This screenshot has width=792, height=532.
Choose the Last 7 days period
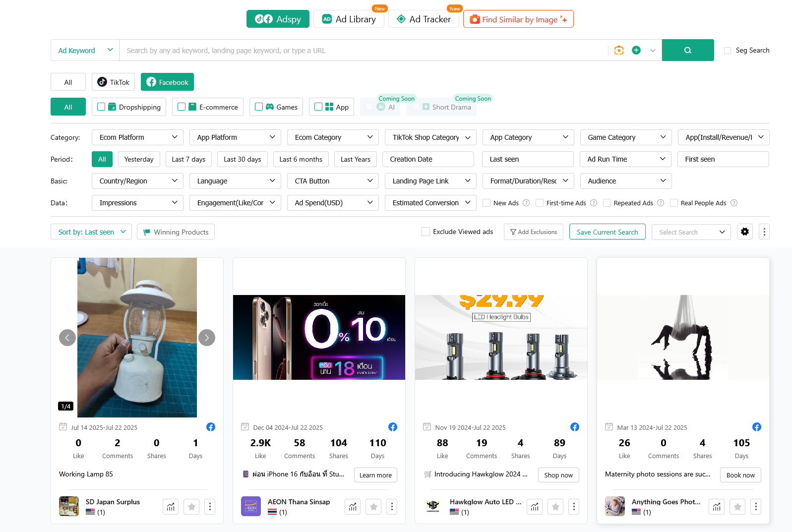(x=188, y=159)
